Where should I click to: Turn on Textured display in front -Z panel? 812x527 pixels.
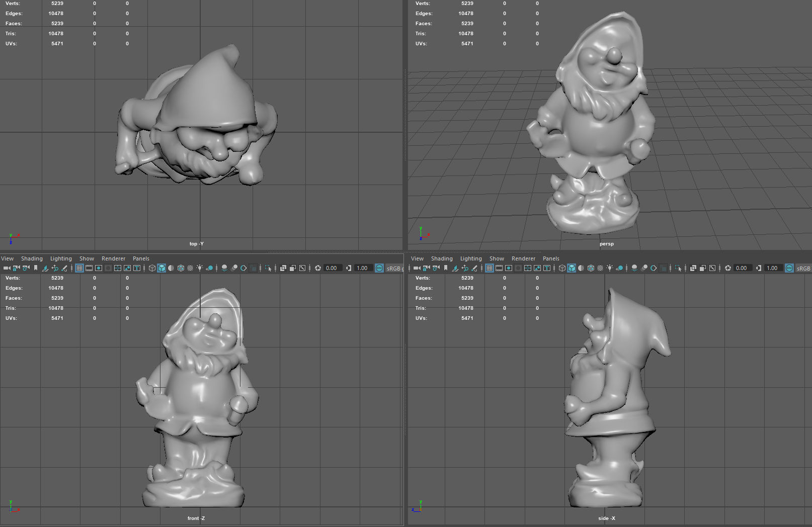point(190,268)
